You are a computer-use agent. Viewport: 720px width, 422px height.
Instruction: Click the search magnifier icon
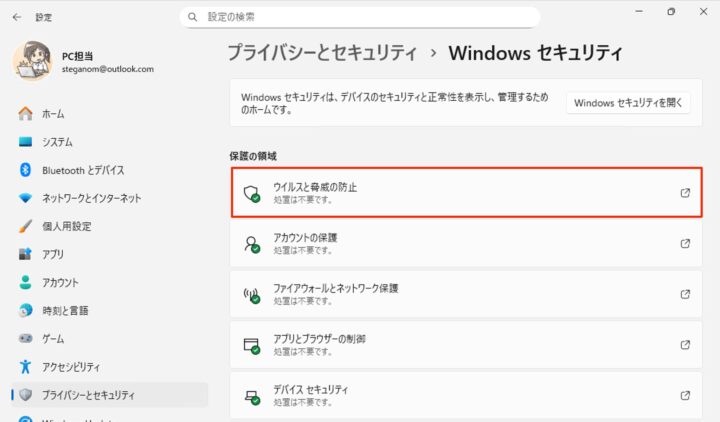point(193,17)
